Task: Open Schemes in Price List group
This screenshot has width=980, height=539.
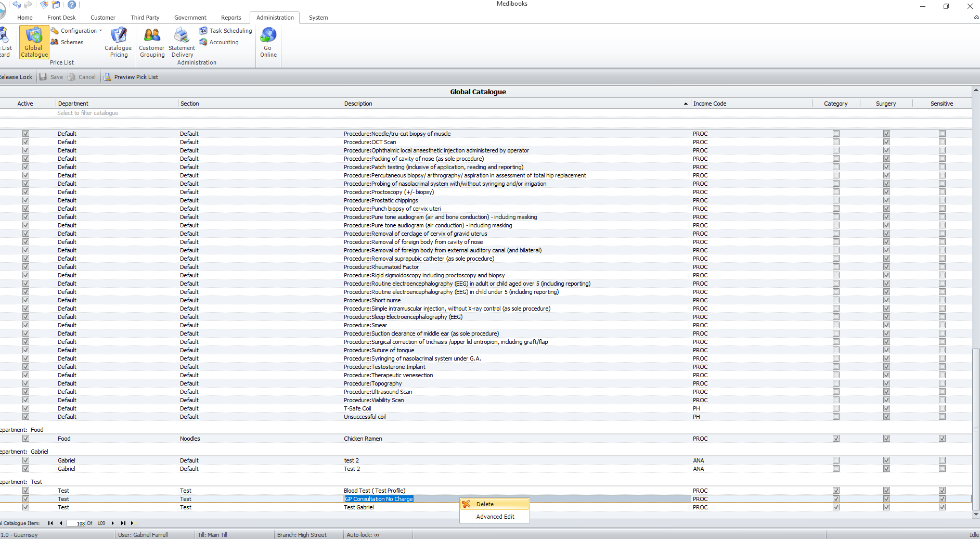Action: click(67, 42)
